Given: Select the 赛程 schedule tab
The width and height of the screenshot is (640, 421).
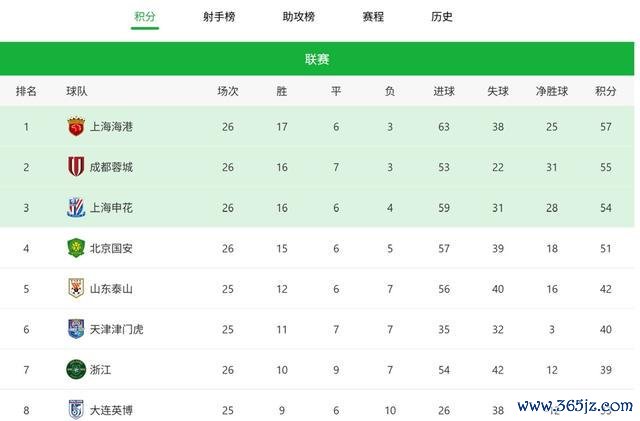Looking at the screenshot, I should (373, 17).
